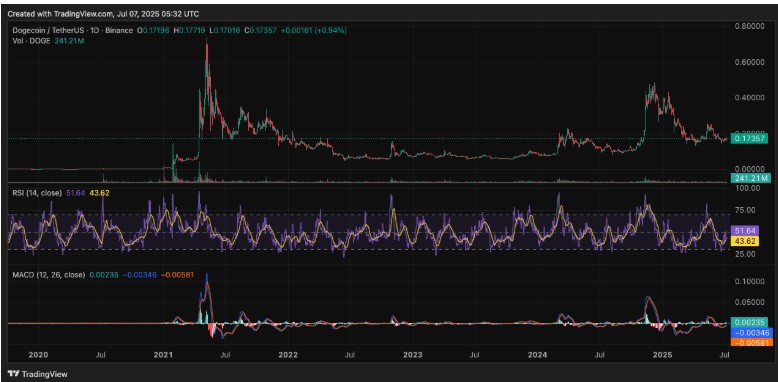Click the purple 51.64 RSI axis tag
The height and width of the screenshot is (382, 778).
[x=746, y=231]
